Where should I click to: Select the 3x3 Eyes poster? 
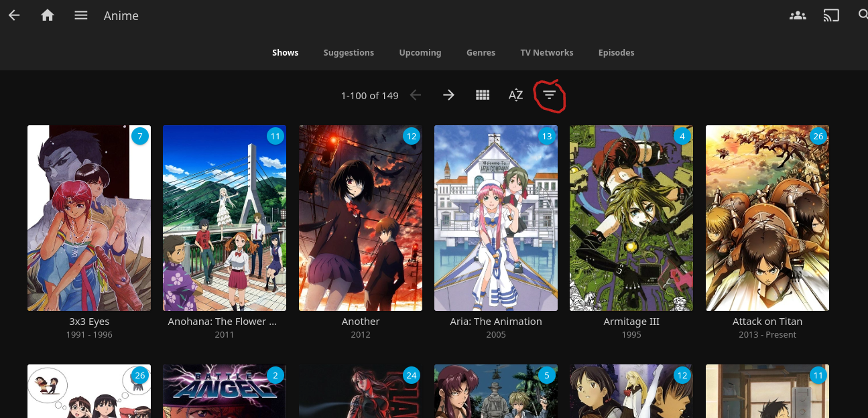pos(89,218)
